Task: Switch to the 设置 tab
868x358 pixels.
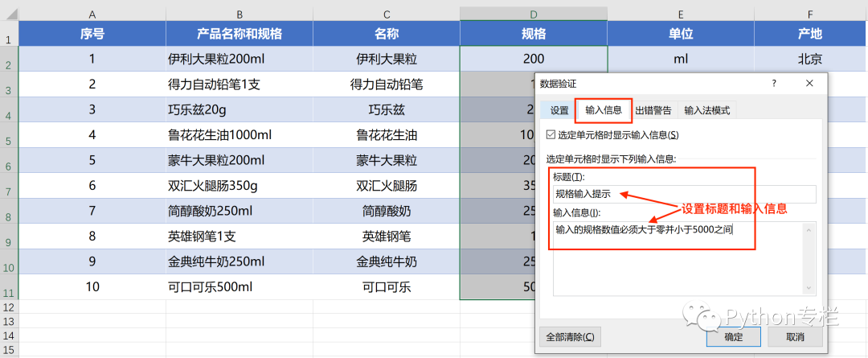Action: 559,110
